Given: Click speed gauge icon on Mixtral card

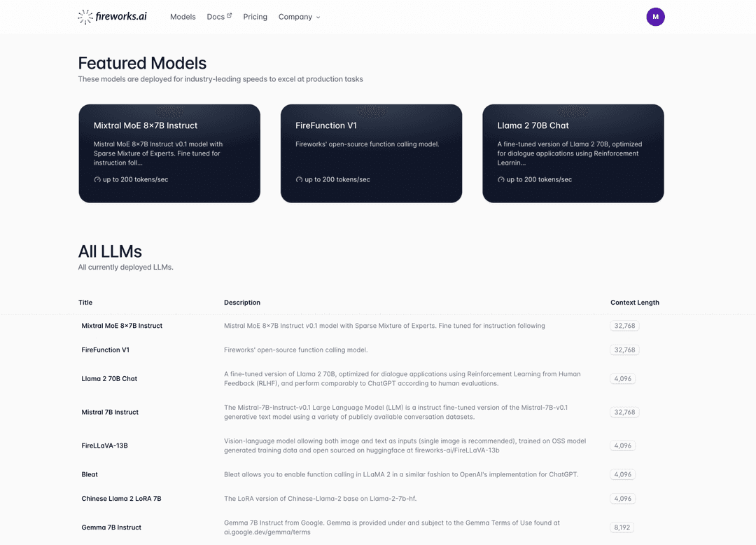Looking at the screenshot, I should [x=97, y=180].
